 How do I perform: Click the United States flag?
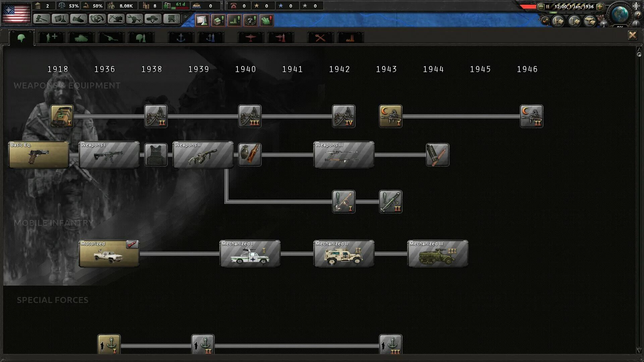[x=16, y=14]
